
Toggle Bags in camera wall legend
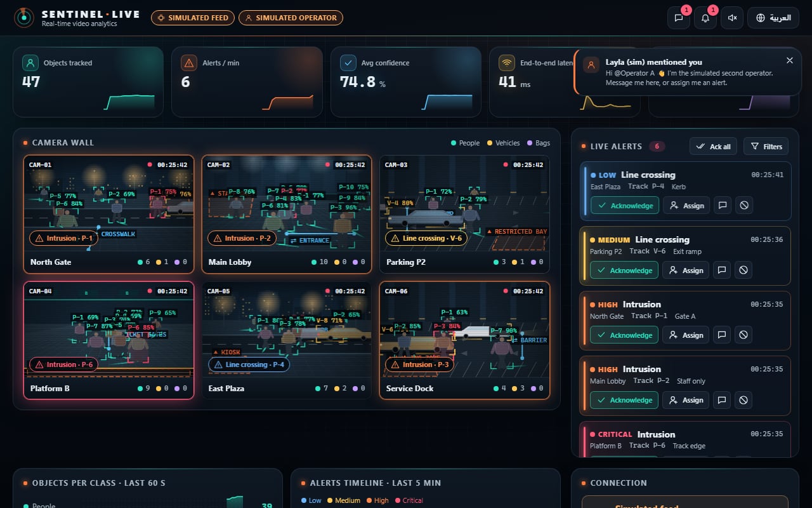point(539,144)
